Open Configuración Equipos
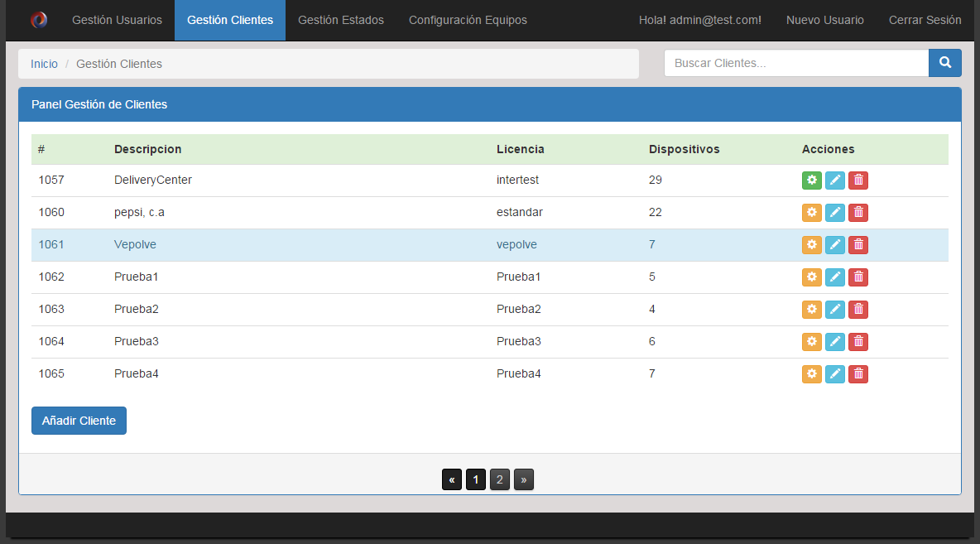The image size is (980, 544). coord(468,20)
